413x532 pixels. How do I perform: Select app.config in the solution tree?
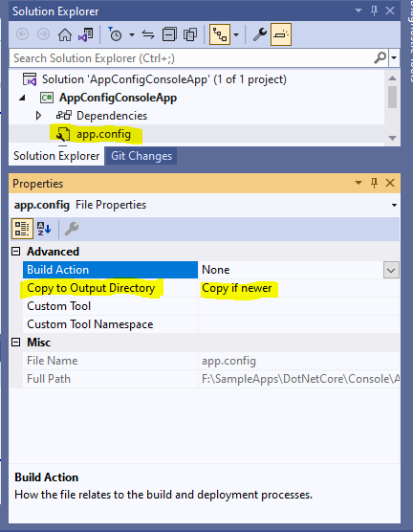click(x=103, y=134)
